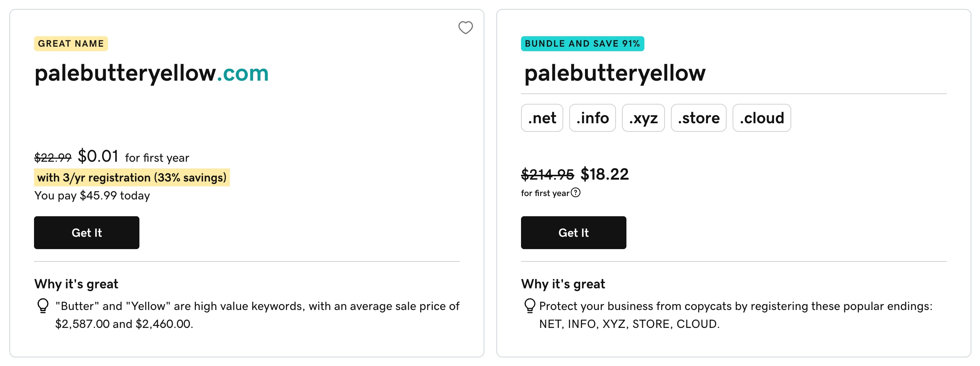Click the You pay $45.99 today text
The width and height of the screenshot is (980, 366).
point(92,195)
